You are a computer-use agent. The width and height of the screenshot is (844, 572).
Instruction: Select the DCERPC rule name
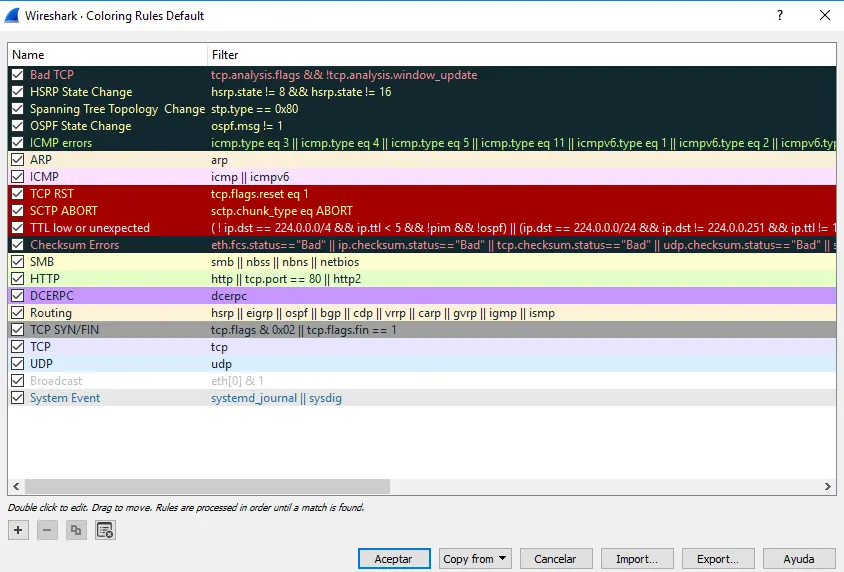pos(52,296)
